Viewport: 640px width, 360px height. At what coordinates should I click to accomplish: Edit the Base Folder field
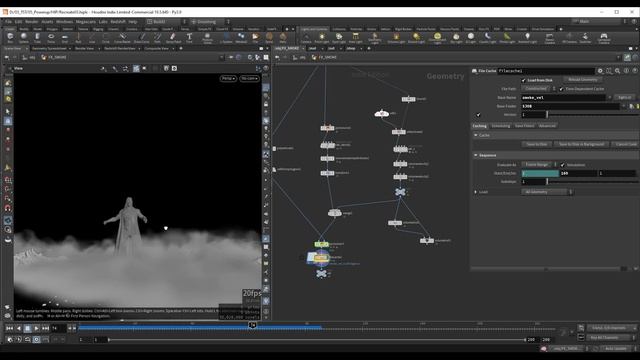571,106
